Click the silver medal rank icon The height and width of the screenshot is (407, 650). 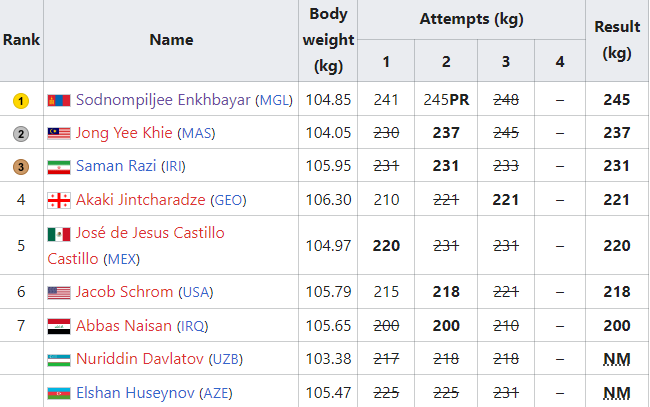coord(21,133)
